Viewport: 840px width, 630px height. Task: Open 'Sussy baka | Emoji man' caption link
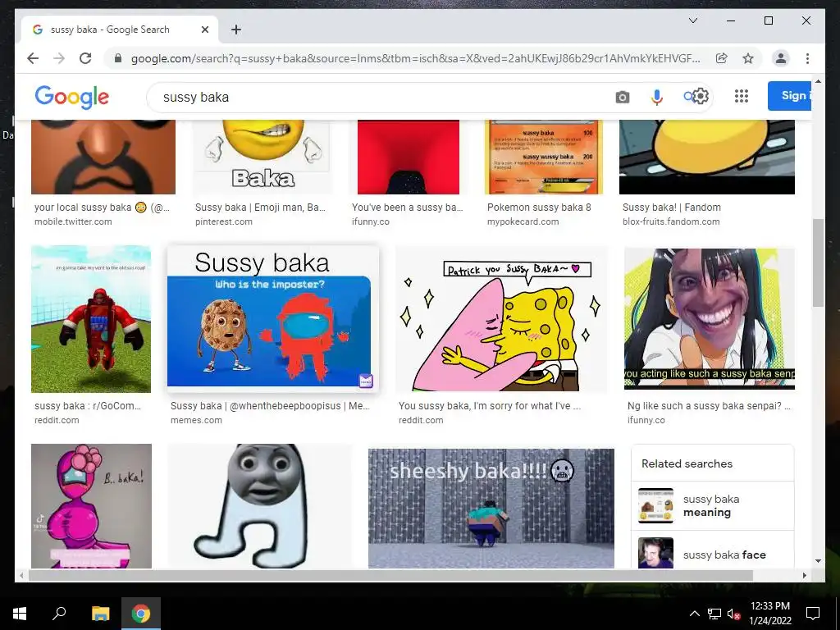click(260, 208)
